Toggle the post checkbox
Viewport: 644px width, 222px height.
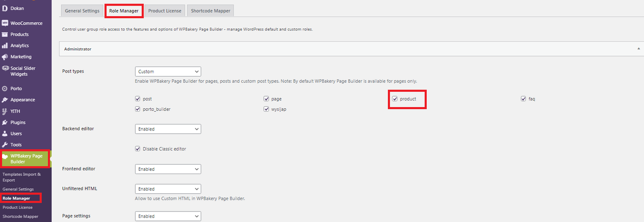138,99
